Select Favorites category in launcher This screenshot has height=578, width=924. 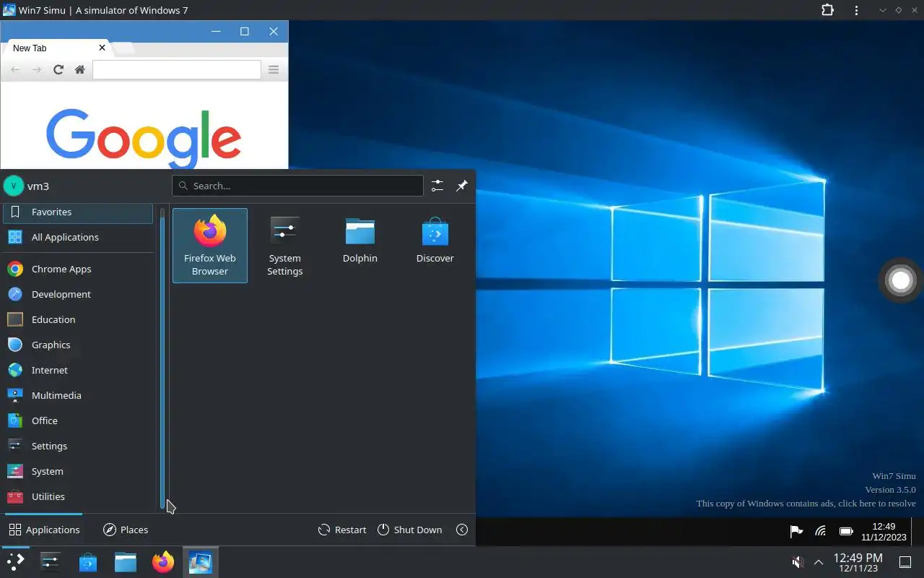78,212
